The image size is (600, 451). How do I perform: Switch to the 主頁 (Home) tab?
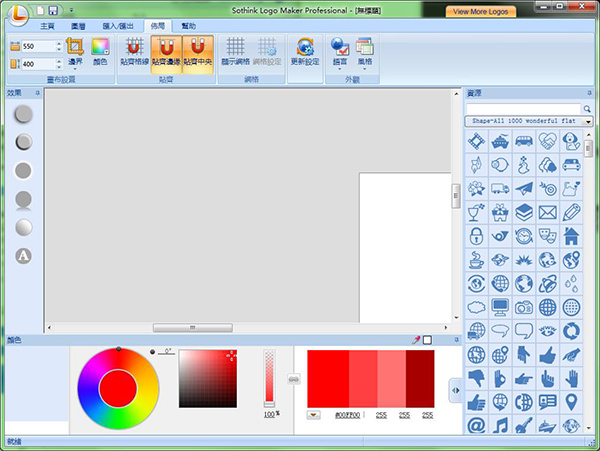(47, 26)
